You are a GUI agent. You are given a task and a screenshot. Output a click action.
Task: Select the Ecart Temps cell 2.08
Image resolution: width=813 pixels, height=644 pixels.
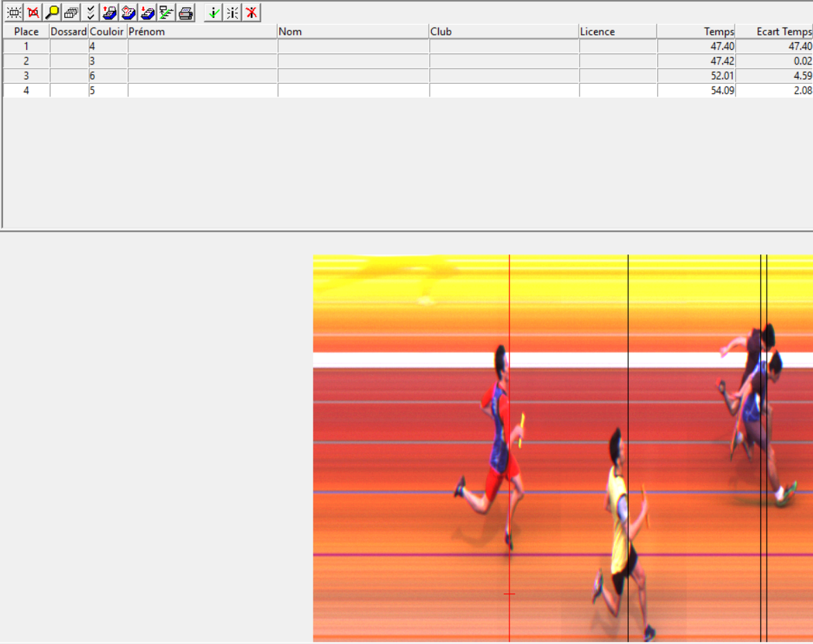click(x=774, y=90)
